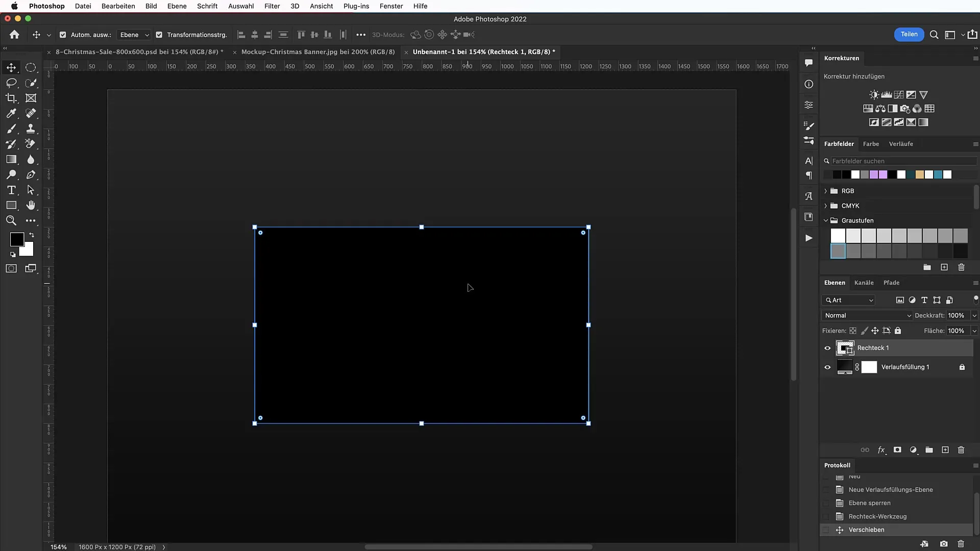Select the Gradient tool
This screenshot has width=980, height=551.
pos(11,159)
